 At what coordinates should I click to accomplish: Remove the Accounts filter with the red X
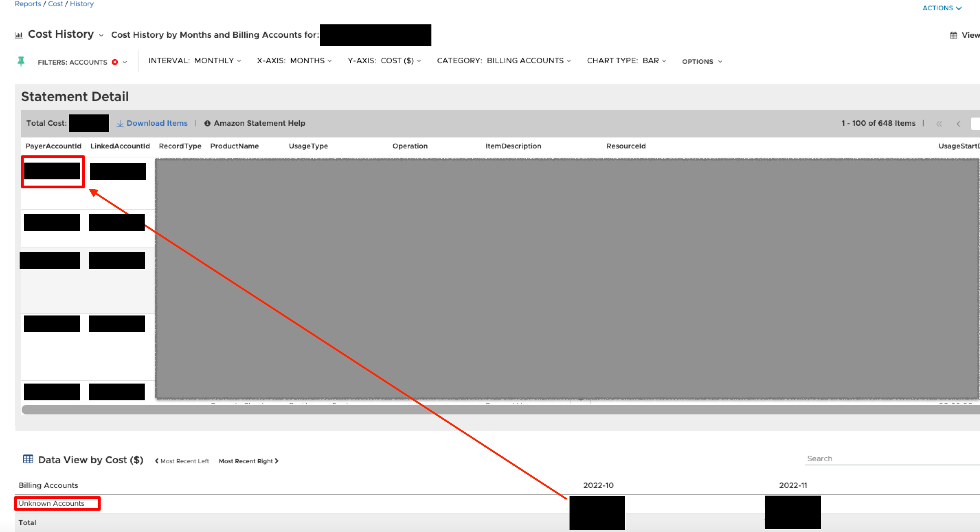[x=115, y=62]
